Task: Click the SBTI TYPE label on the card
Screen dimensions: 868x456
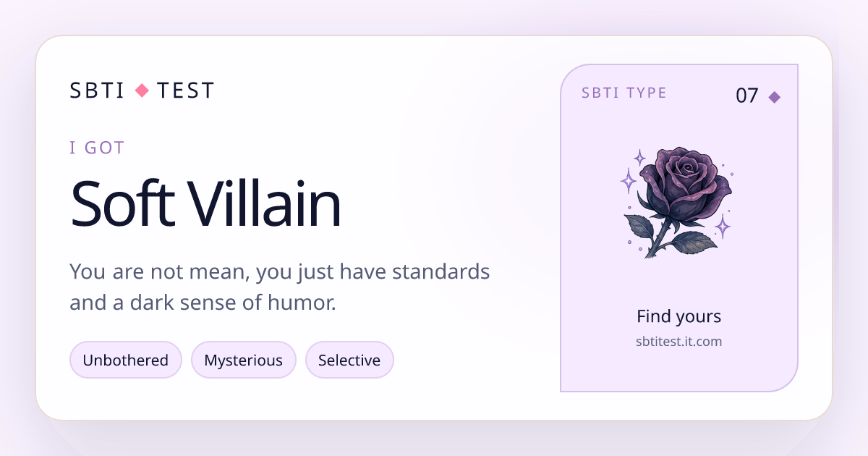Action: click(x=624, y=93)
